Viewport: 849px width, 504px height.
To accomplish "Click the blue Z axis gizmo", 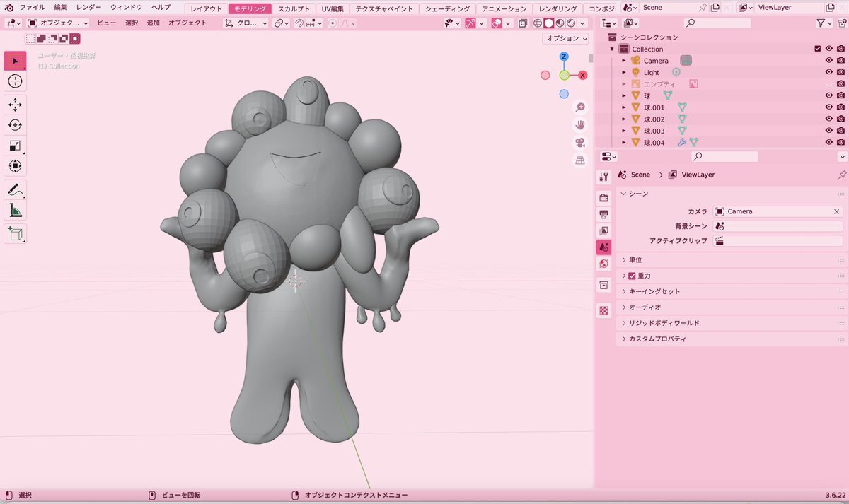I will (x=564, y=57).
